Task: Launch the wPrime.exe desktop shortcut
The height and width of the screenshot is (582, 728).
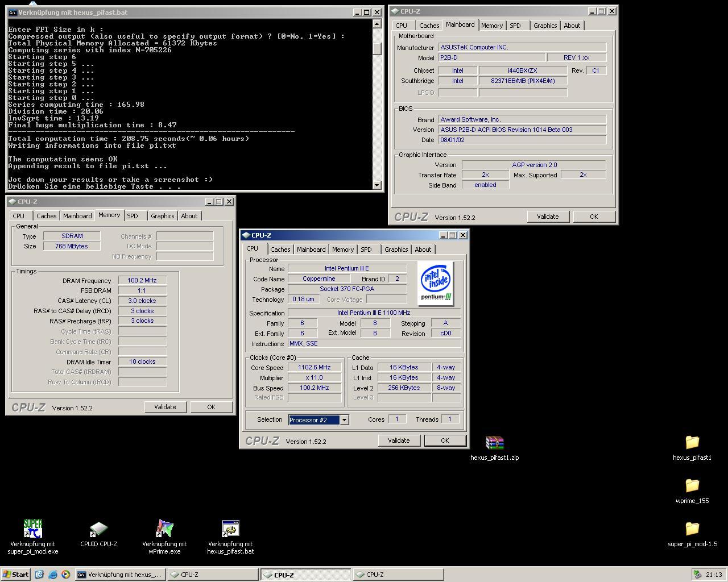Action: 164,529
